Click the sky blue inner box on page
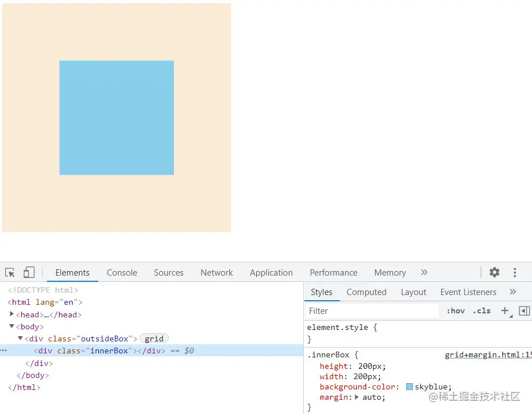The width and height of the screenshot is (532, 414). point(117,118)
